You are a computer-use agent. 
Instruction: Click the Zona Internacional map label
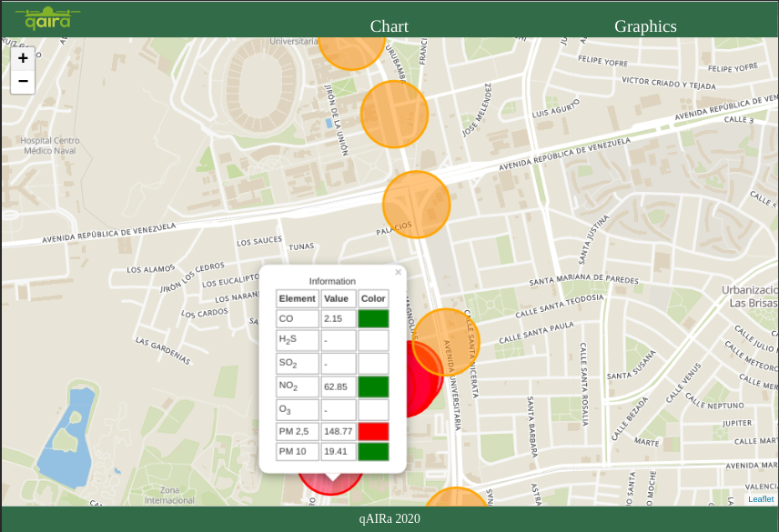pos(169,495)
